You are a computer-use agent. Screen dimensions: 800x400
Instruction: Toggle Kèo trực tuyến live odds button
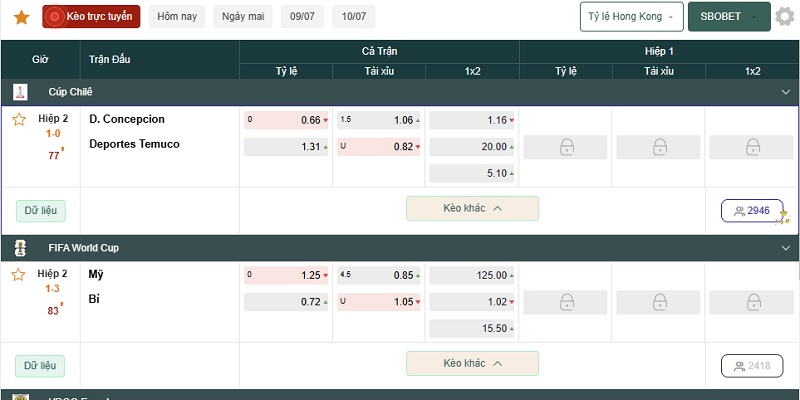coord(91,17)
